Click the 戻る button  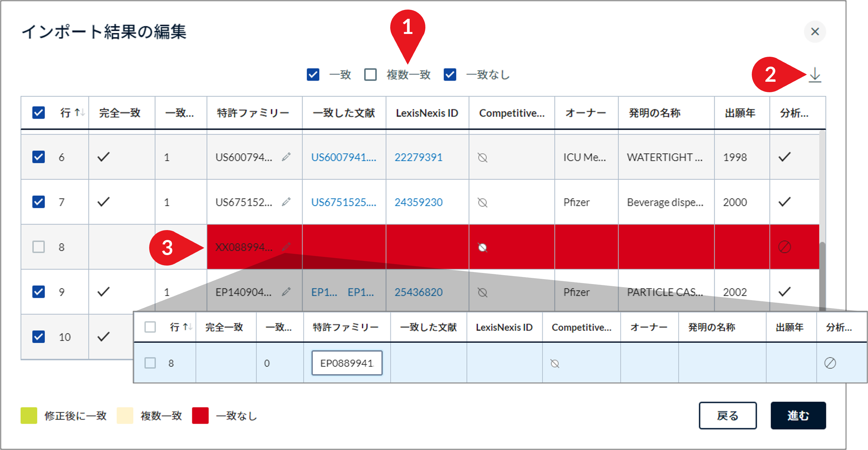tap(728, 416)
